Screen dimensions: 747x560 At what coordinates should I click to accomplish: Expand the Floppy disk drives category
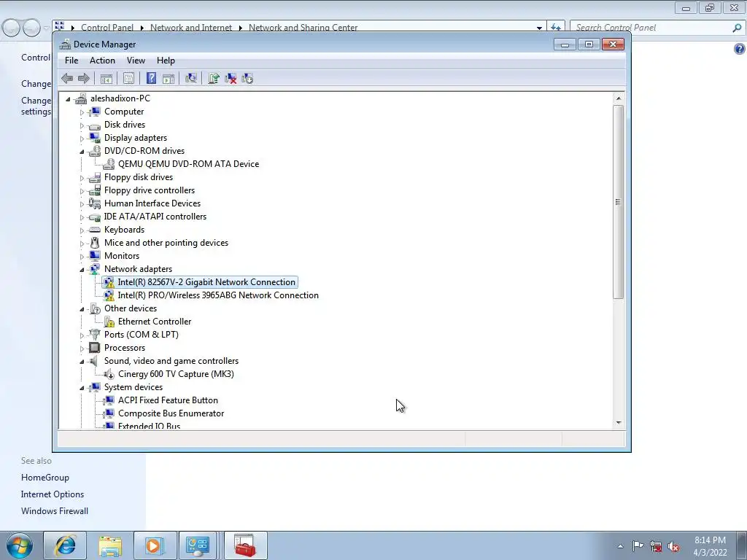pos(82,178)
